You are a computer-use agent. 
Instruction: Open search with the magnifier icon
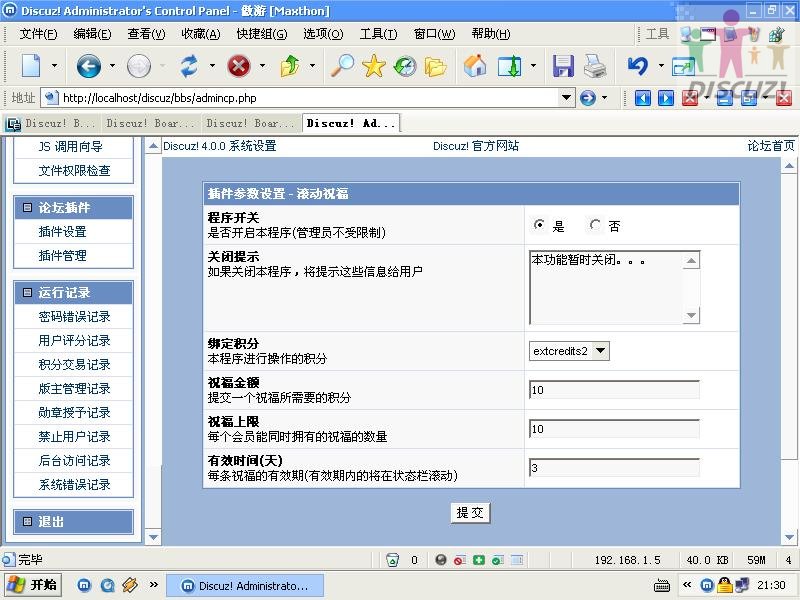343,66
